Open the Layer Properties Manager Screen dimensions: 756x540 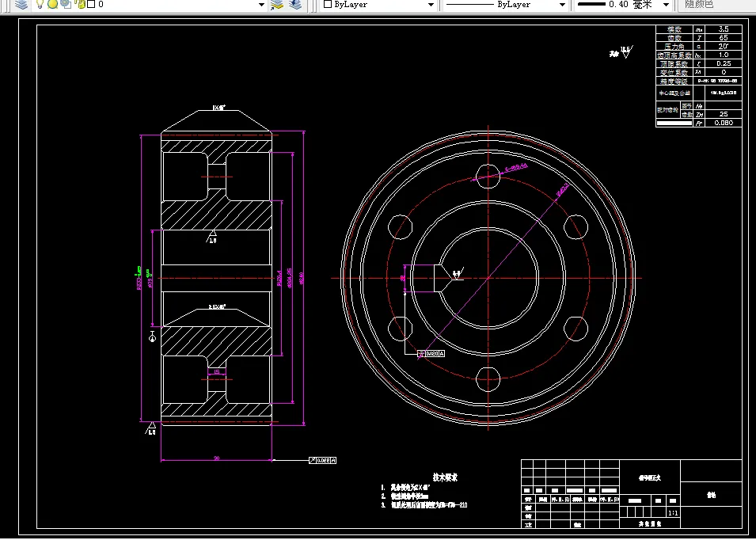click(21, 4)
